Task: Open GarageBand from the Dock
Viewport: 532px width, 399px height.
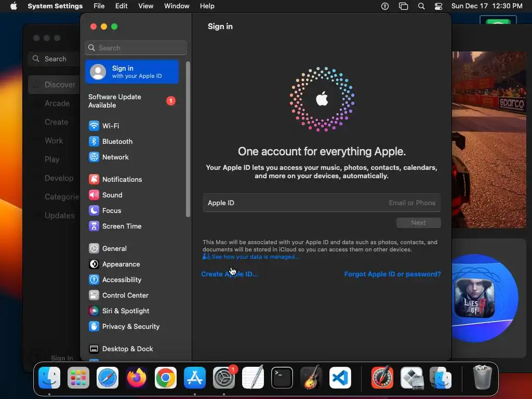Action: (x=311, y=378)
